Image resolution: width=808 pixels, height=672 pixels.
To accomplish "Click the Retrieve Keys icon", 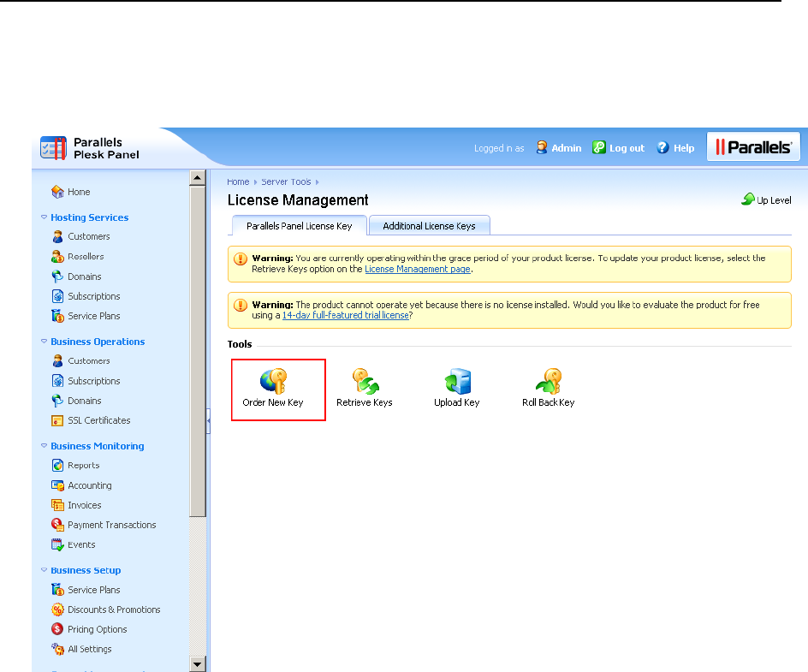I will 365,381.
